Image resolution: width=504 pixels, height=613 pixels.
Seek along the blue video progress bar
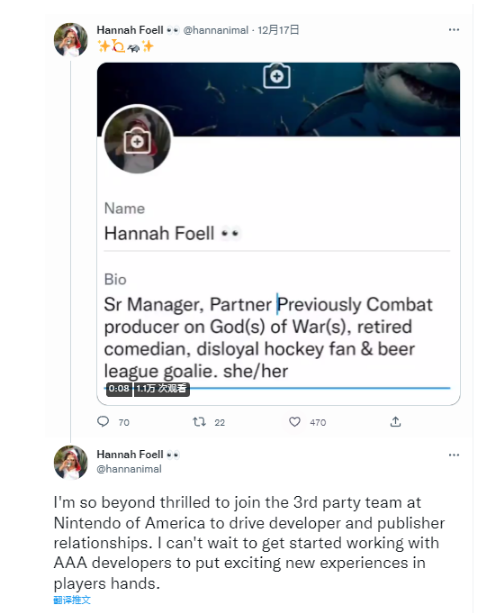coord(277,388)
